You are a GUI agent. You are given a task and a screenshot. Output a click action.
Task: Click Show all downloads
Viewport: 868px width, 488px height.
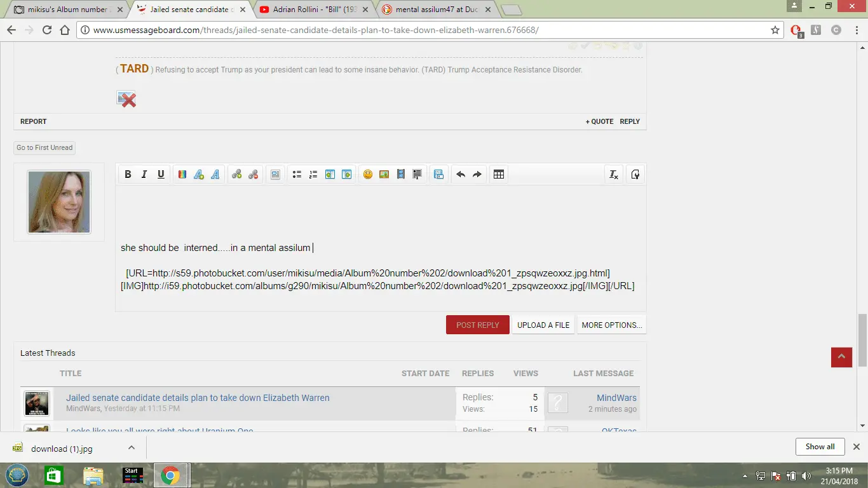click(820, 447)
